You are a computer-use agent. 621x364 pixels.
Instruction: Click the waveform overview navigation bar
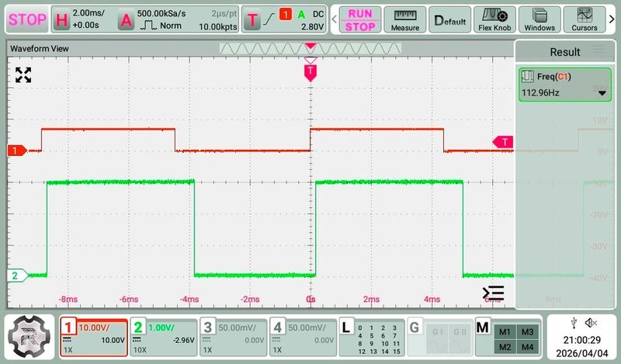click(x=310, y=48)
